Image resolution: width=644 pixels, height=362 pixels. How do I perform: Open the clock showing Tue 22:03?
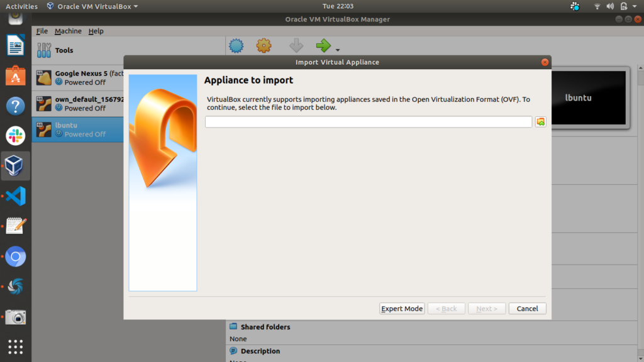pyautogui.click(x=338, y=6)
